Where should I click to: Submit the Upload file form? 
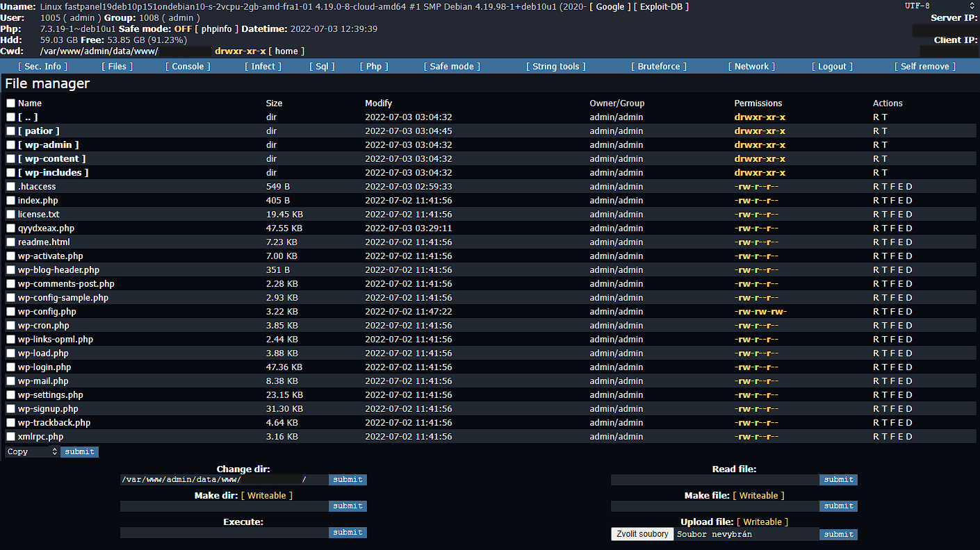(838, 535)
